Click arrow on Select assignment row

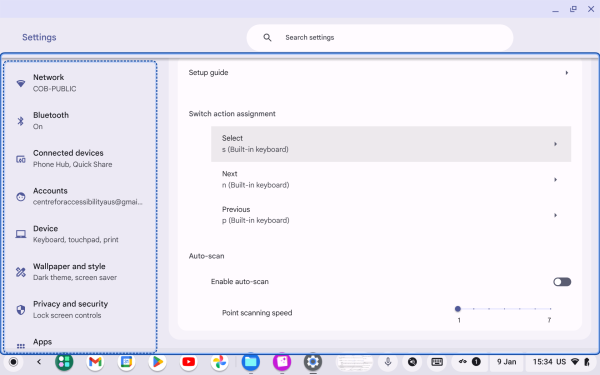[555, 144]
